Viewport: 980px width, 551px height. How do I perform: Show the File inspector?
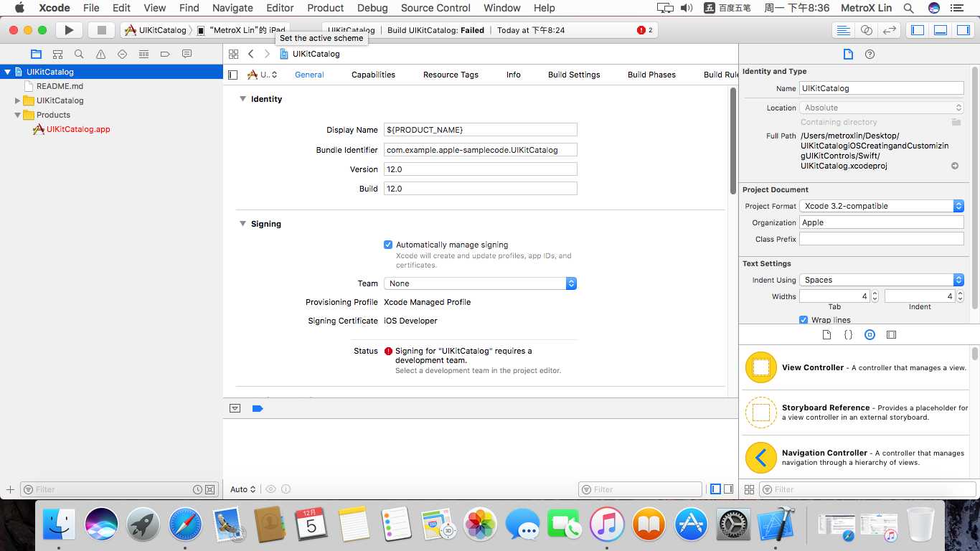(x=848, y=54)
